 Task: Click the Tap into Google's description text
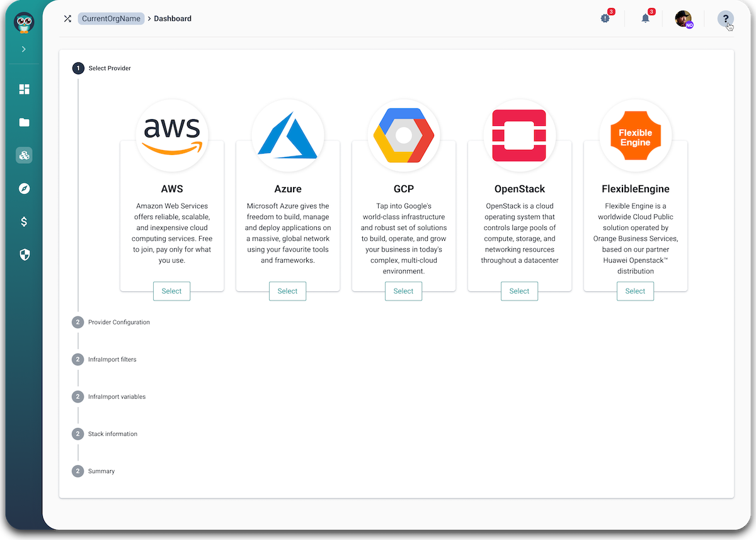click(x=404, y=238)
